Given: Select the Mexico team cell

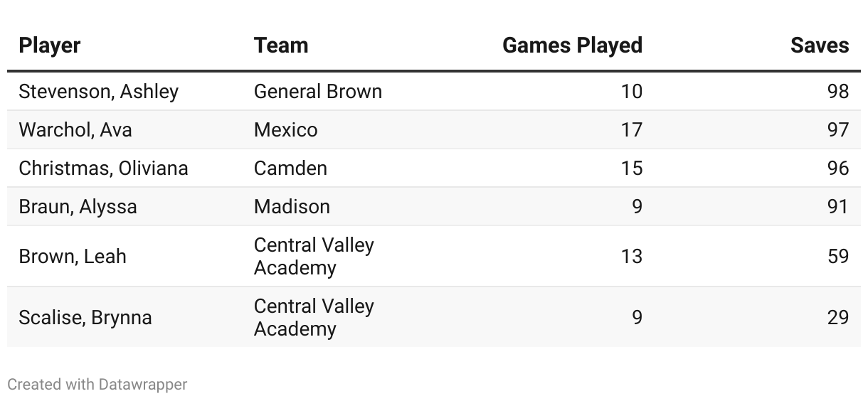Looking at the screenshot, I should (286, 130).
